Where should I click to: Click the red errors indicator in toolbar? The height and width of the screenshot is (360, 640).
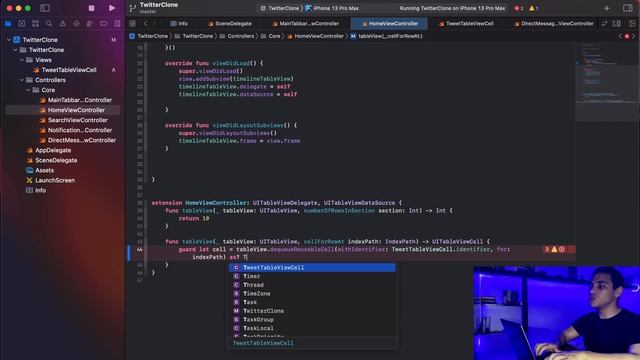coord(519,8)
